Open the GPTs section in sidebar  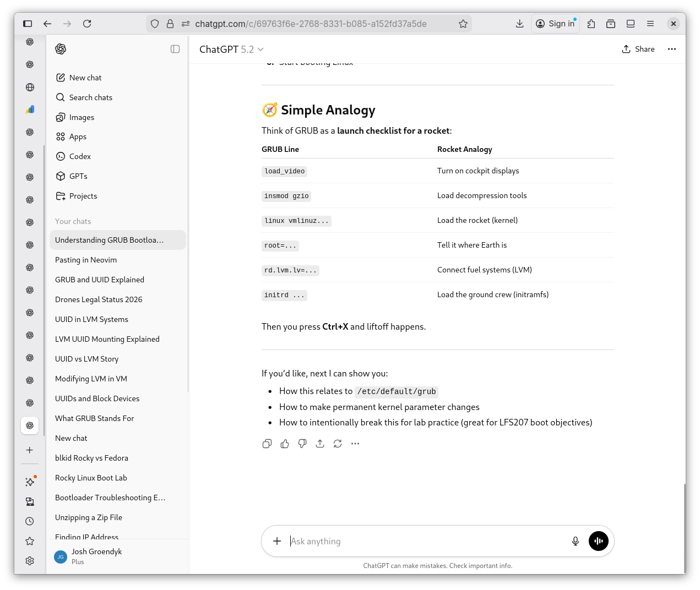point(78,176)
